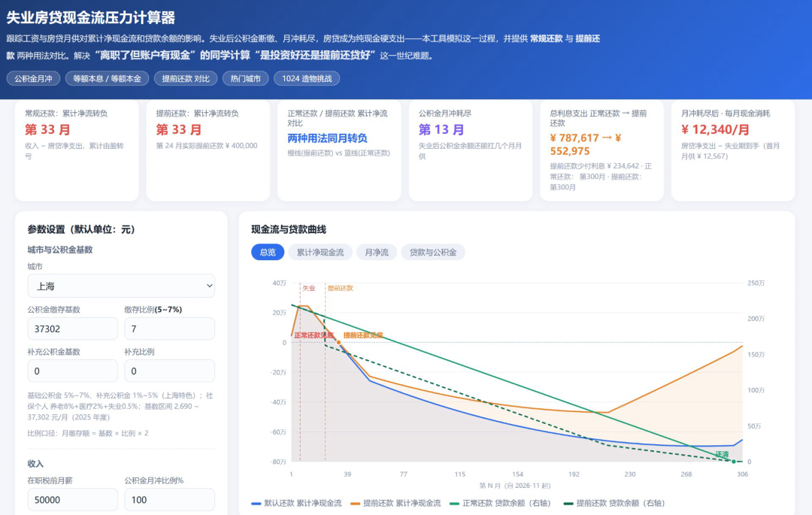Click the 306 x-axis tick label
Viewport: 812px width, 515px height.
point(742,474)
